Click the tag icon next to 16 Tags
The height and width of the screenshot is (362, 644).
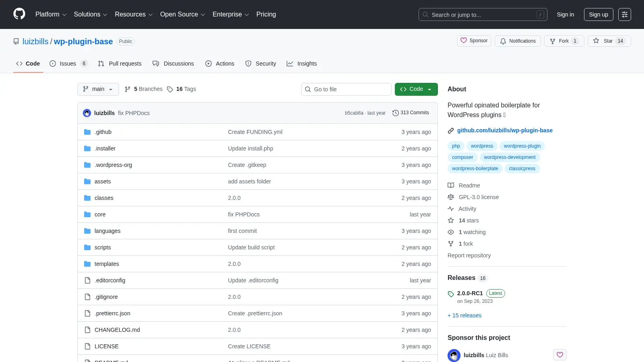tap(170, 89)
